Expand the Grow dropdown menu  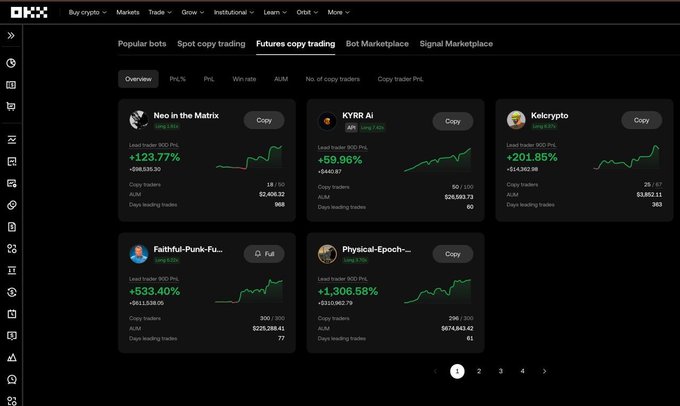pyautogui.click(x=193, y=13)
